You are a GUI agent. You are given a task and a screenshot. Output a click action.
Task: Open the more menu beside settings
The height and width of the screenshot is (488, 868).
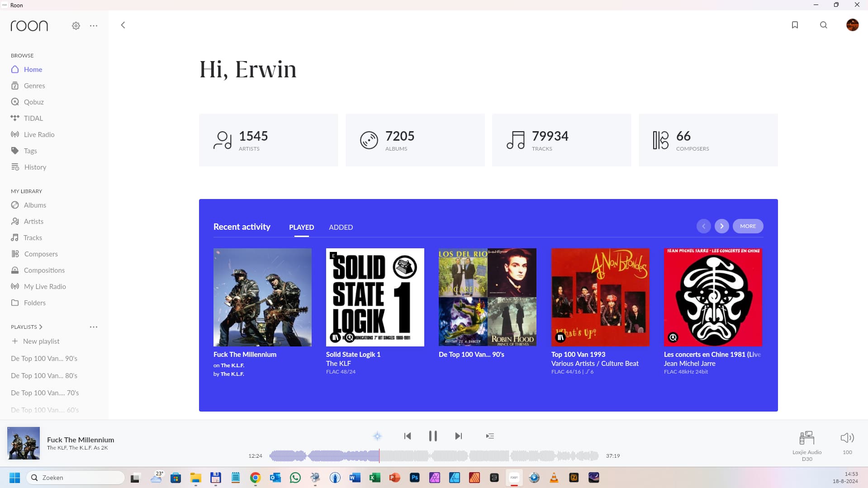pos(94,26)
